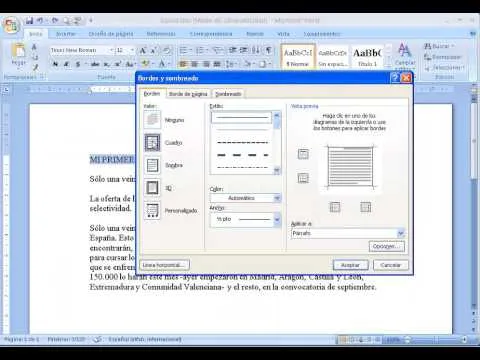Screen dimensions: 480x360
Task: Click the Vista previa paragraph diagram
Action: pos(350,167)
